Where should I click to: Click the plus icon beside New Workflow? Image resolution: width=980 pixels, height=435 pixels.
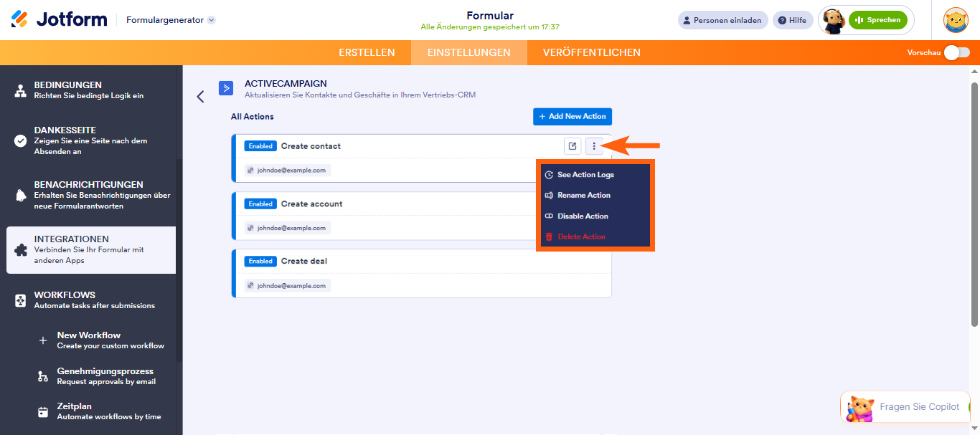43,340
